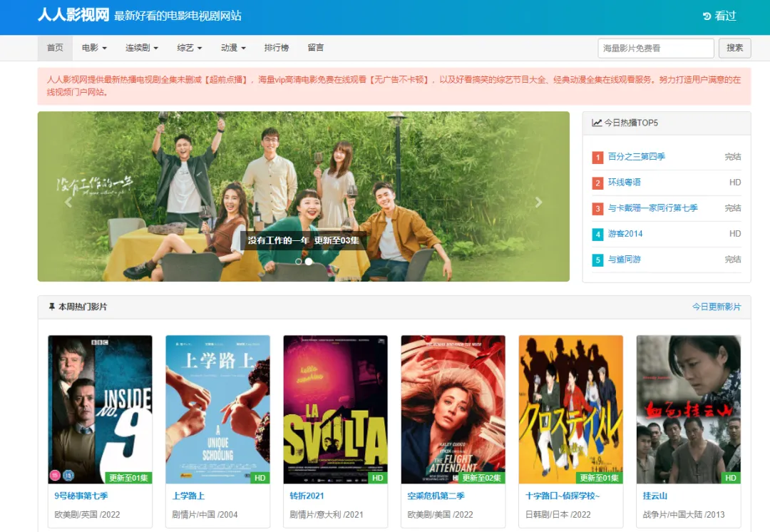Expand the 动漫 dropdown menu

click(232, 48)
